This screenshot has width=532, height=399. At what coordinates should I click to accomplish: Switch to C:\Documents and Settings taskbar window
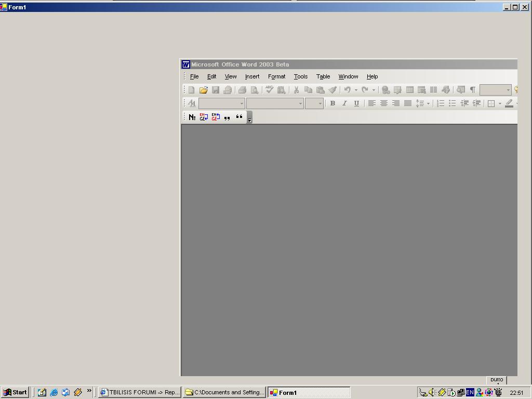pos(224,392)
